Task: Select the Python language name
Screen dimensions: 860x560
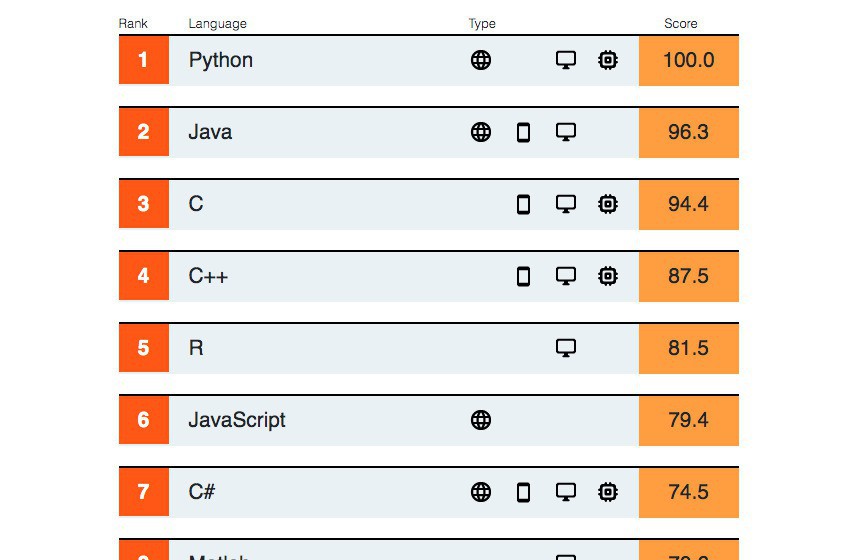Action: [221, 60]
